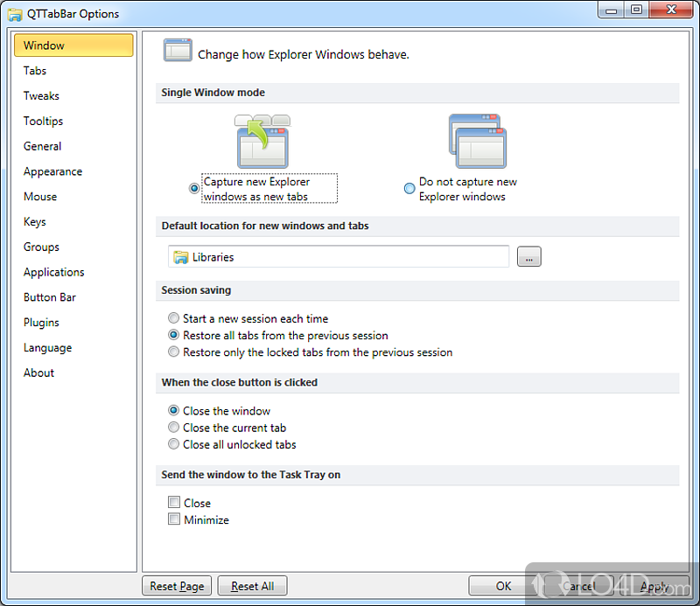The image size is (700, 606).
Task: Confirm settings with the OK button
Action: click(503, 586)
